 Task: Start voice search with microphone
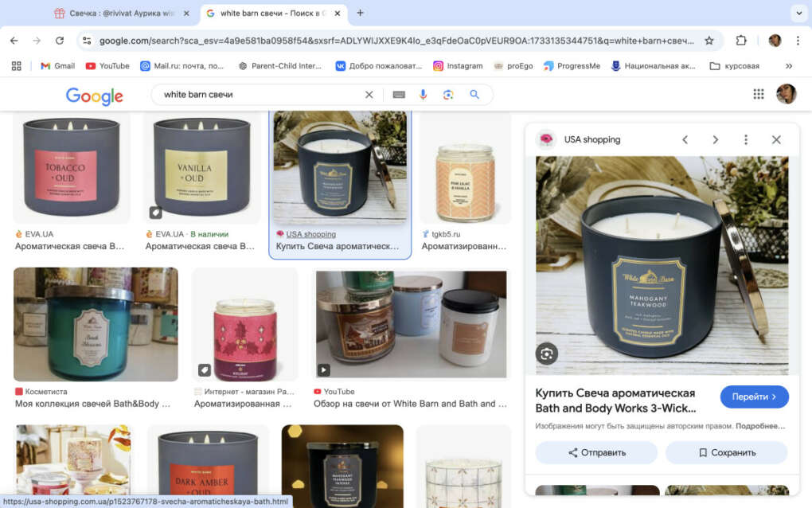[423, 95]
